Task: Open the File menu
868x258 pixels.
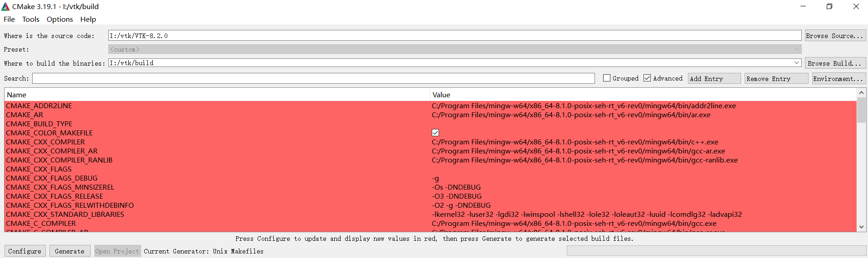Action: click(x=9, y=19)
